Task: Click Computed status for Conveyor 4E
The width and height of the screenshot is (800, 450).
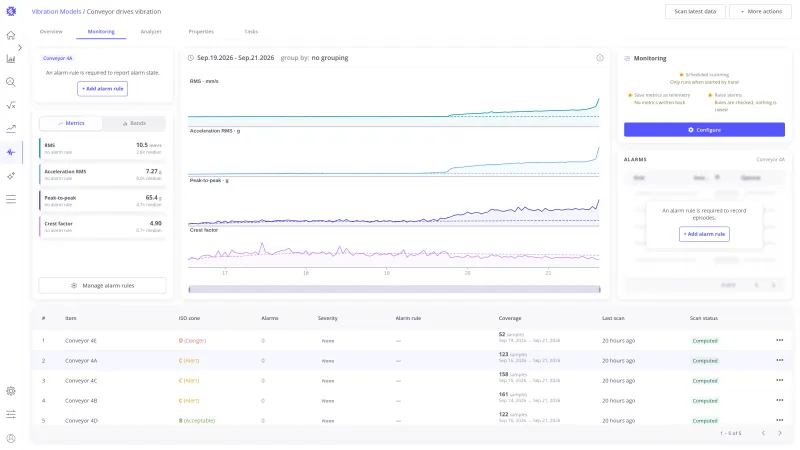Action: coord(705,340)
